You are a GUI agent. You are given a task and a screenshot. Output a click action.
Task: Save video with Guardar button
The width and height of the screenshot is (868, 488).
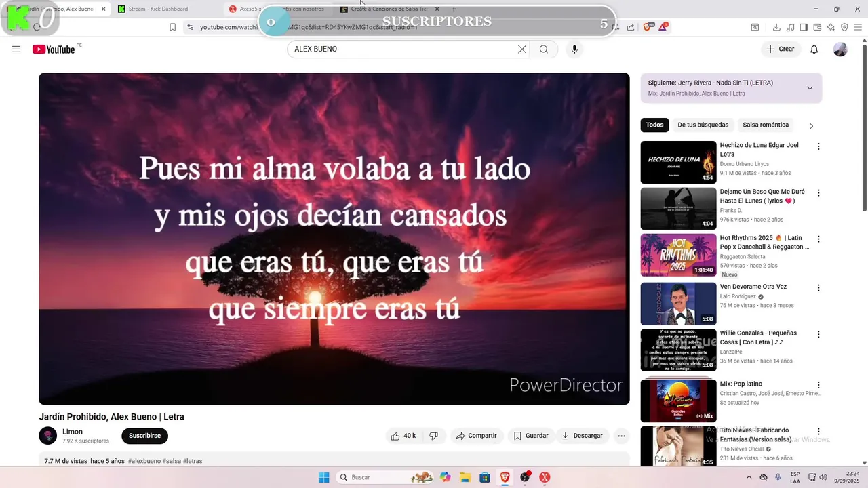531,436
